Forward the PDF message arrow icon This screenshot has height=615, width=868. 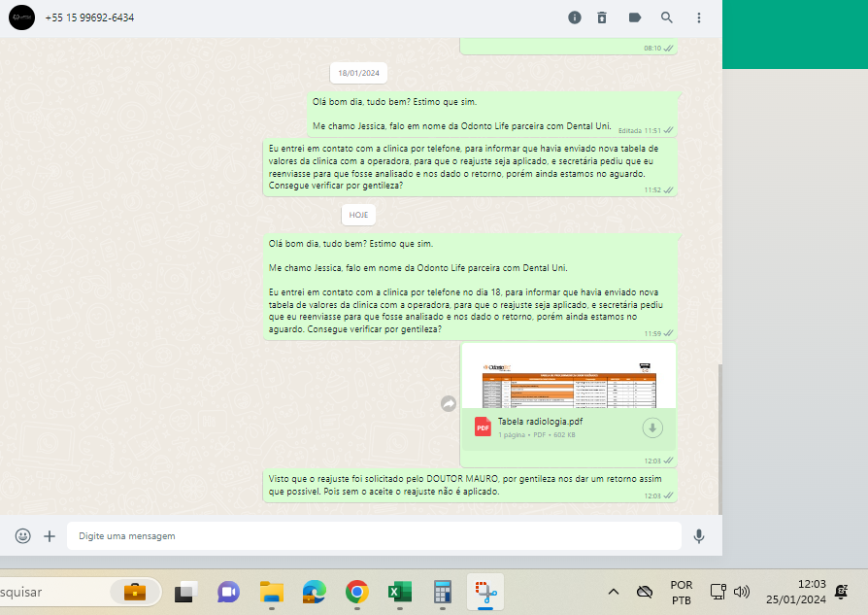[x=449, y=404]
